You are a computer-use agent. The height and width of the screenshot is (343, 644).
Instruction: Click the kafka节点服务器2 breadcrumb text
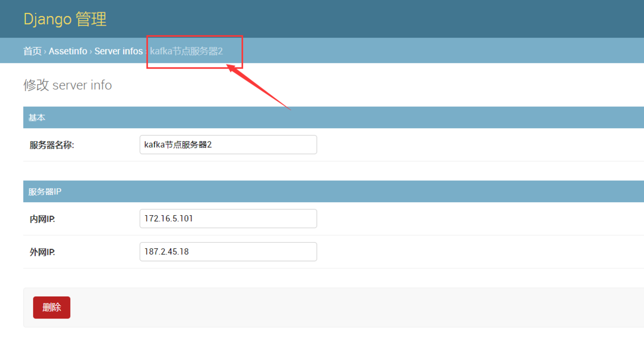click(186, 51)
